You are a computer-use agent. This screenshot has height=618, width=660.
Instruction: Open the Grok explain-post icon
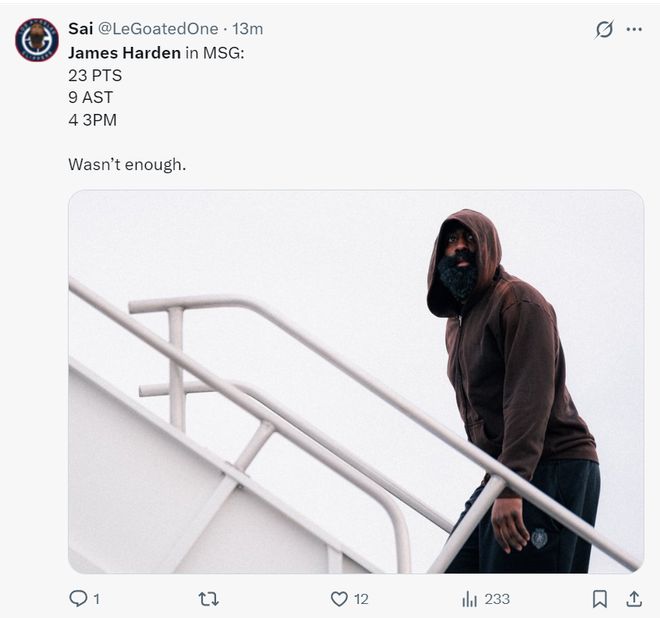(603, 29)
